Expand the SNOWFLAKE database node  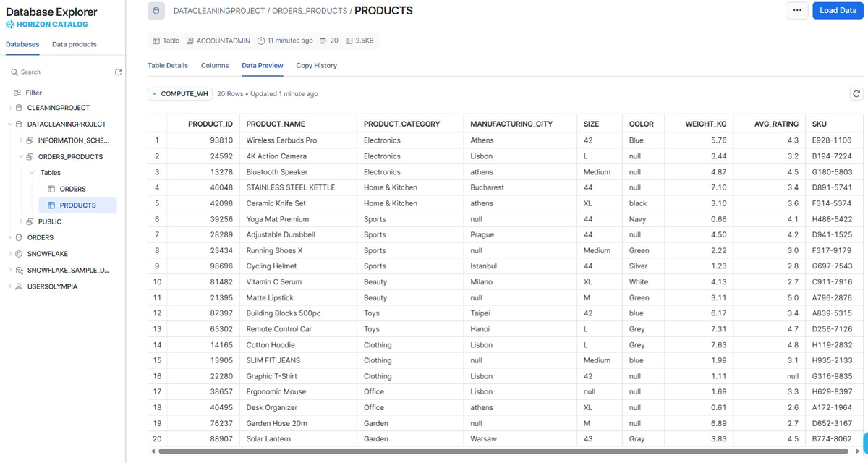[9, 254]
